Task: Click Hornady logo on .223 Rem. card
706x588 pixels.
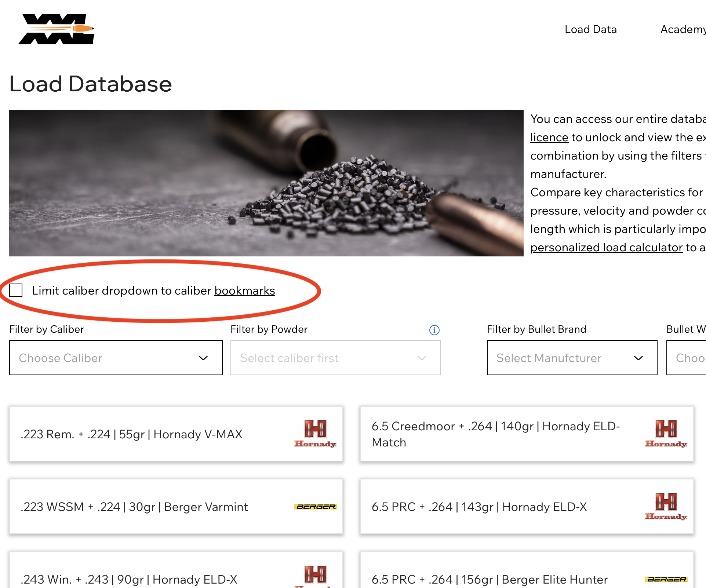Action: point(315,434)
